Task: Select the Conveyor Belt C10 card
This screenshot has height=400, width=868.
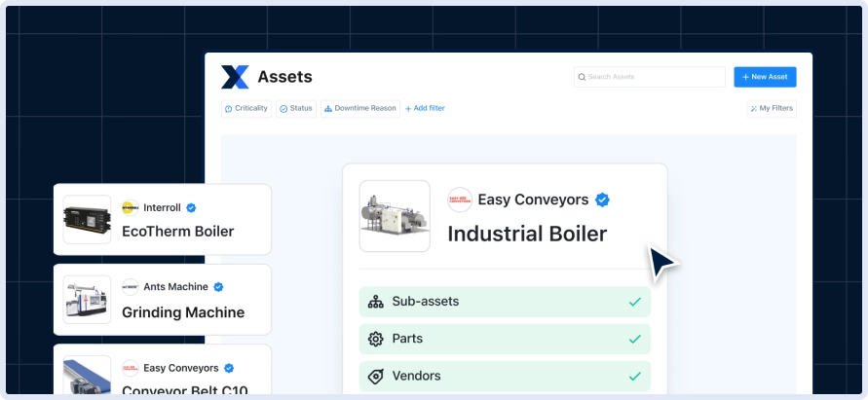Action: (162, 370)
